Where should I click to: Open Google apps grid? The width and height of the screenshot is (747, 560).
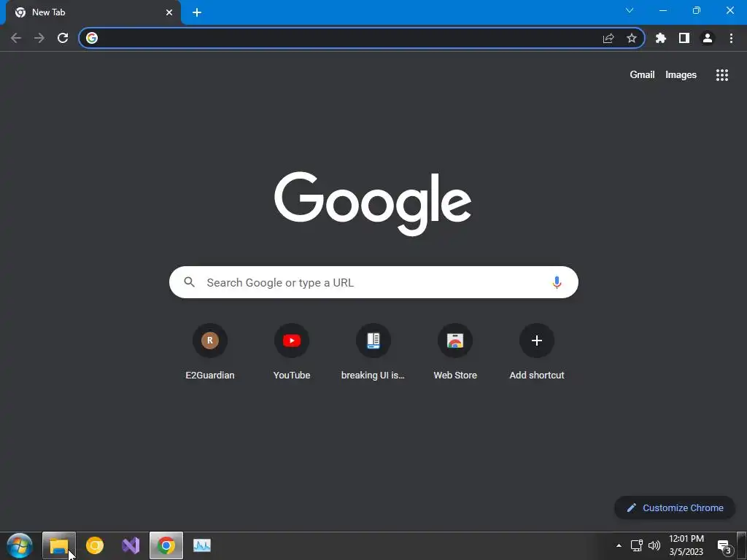coord(722,75)
